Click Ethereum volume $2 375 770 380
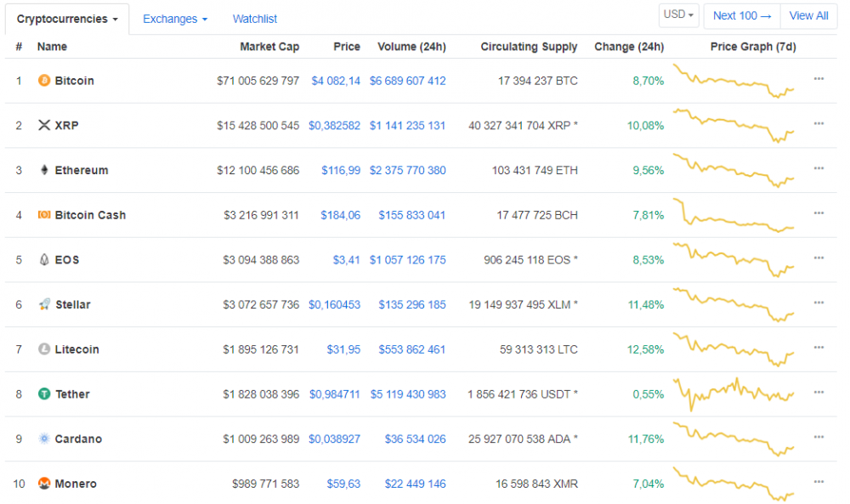The height and width of the screenshot is (504, 850). (408, 170)
